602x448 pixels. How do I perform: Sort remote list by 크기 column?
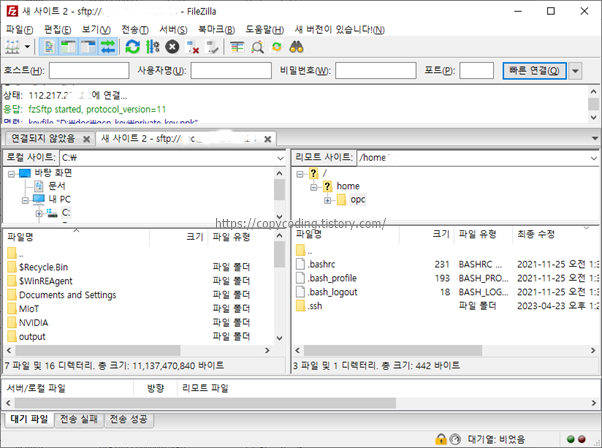[441, 234]
